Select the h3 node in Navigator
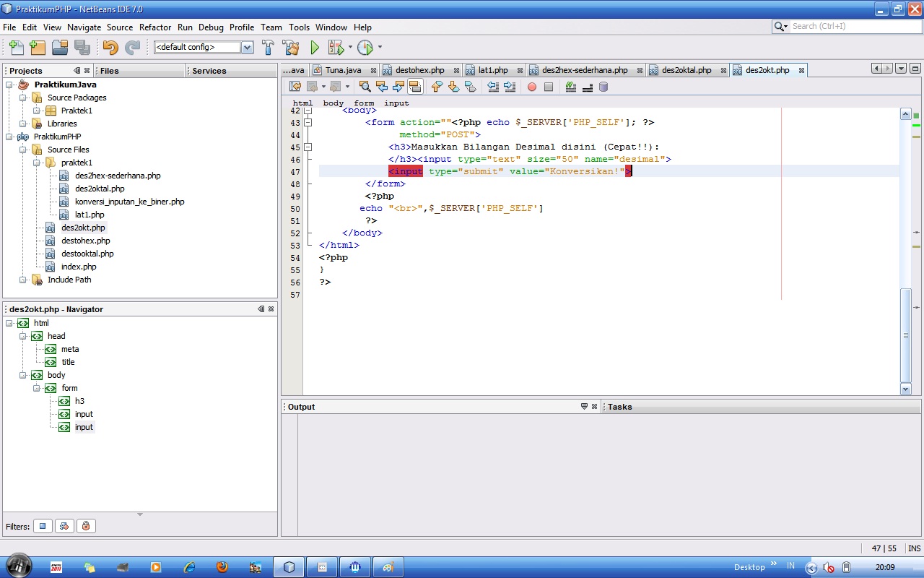Screen dimensions: 924x578 79,401
